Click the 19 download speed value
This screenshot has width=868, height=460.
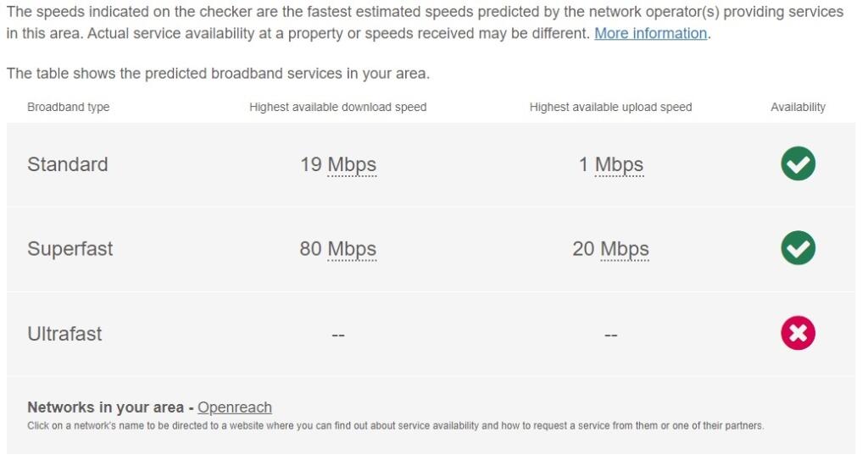(x=311, y=164)
